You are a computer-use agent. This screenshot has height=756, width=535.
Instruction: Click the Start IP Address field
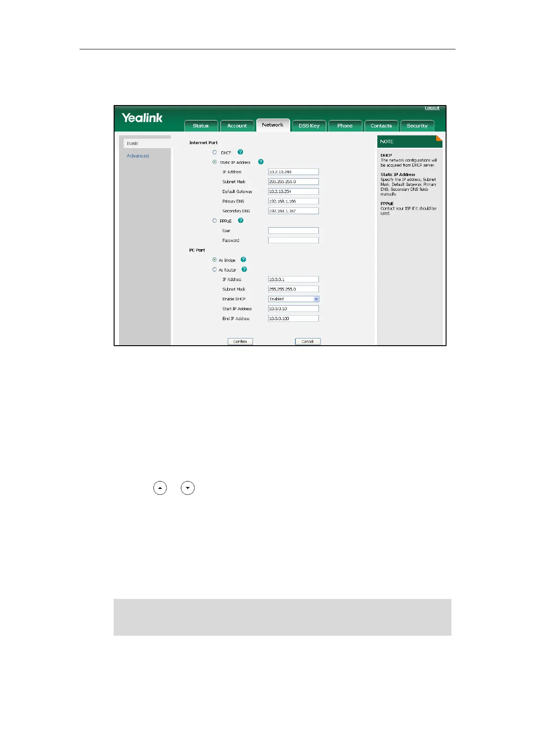coord(293,309)
